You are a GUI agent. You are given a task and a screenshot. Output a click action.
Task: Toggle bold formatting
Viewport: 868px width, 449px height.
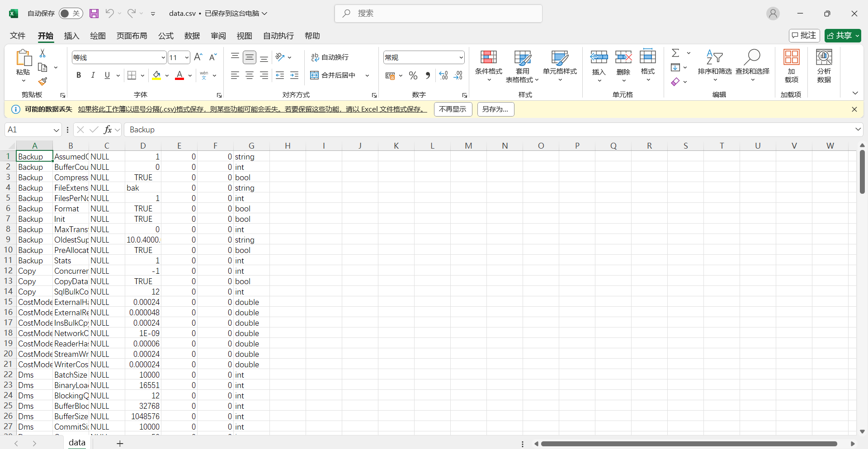tap(79, 75)
